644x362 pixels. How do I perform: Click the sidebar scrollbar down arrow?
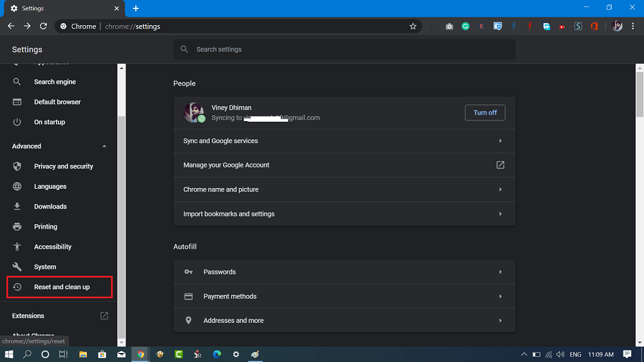121,342
